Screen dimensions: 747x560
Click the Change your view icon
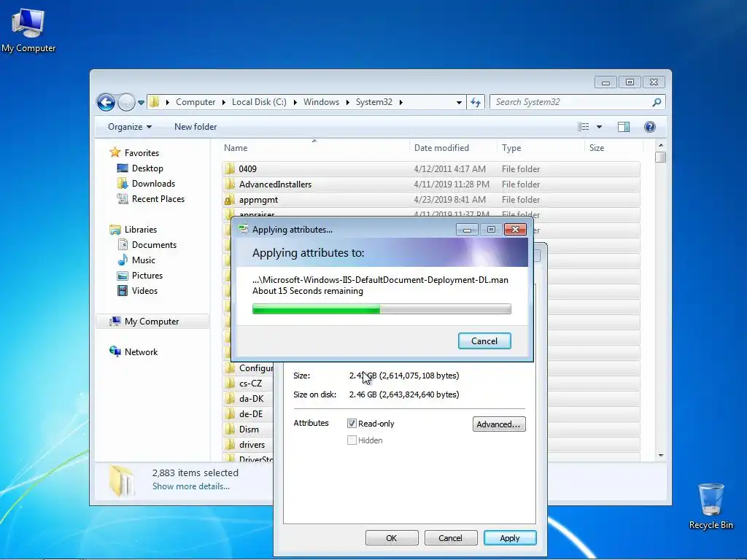pyautogui.click(x=583, y=127)
